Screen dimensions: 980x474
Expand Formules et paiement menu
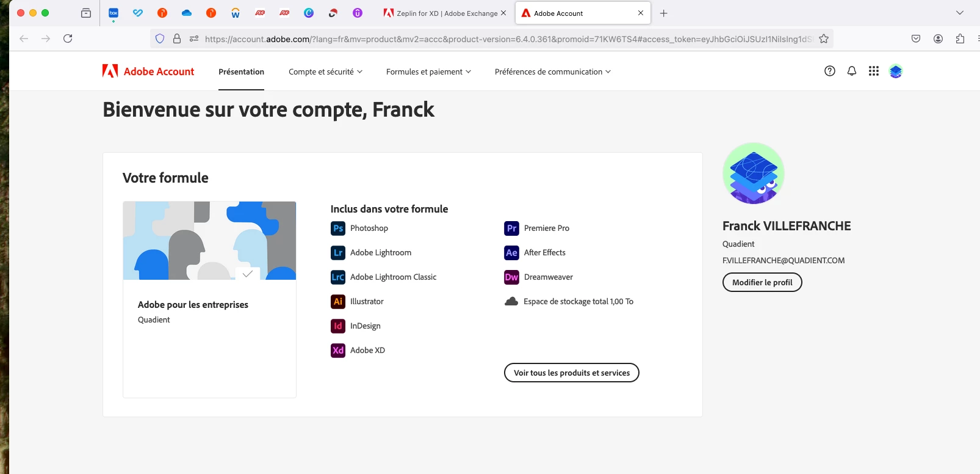click(429, 71)
